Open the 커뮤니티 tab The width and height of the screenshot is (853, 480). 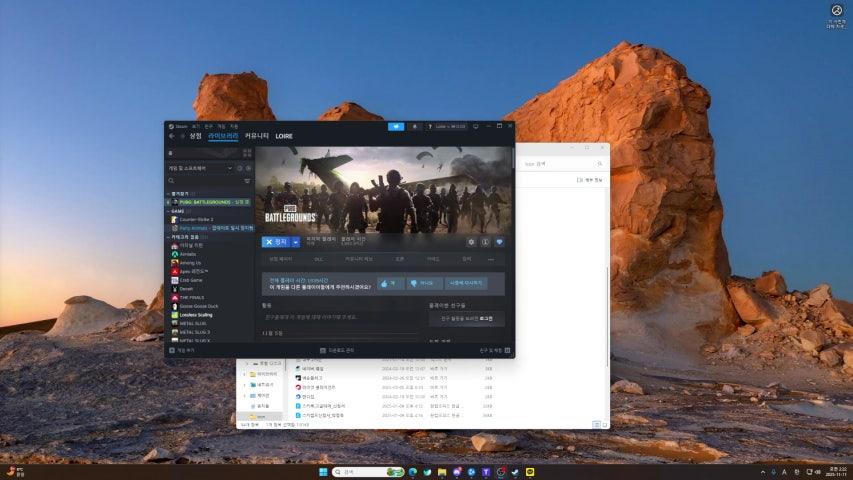pyautogui.click(x=257, y=136)
